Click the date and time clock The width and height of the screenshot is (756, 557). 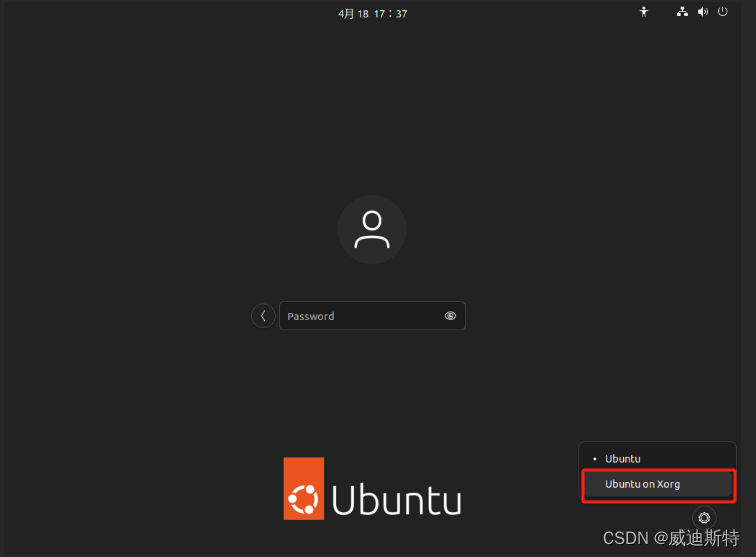point(372,14)
